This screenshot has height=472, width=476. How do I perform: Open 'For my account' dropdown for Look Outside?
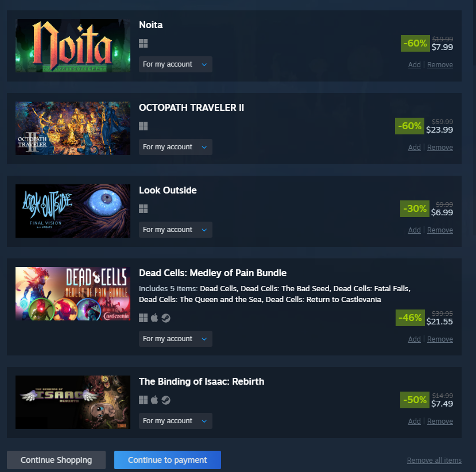point(176,230)
